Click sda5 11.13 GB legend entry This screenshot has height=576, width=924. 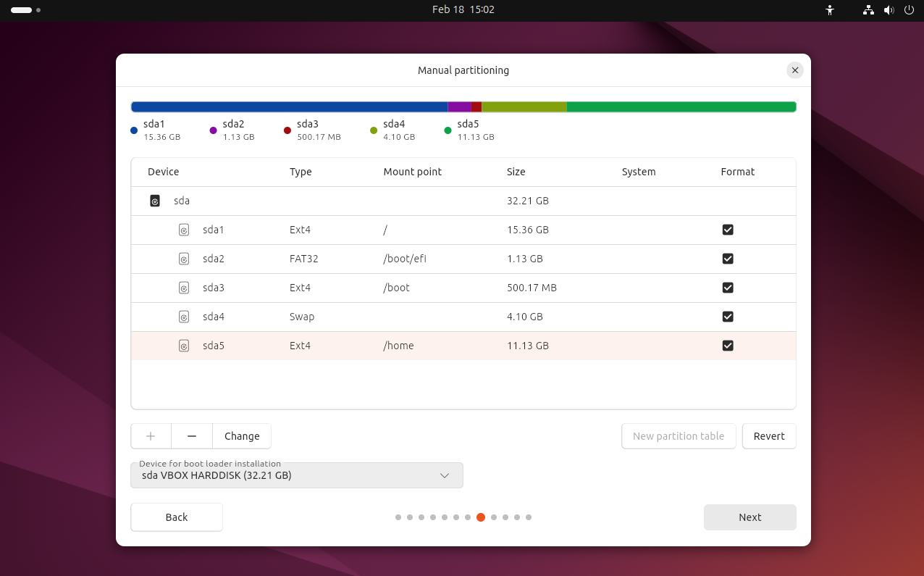coord(469,130)
